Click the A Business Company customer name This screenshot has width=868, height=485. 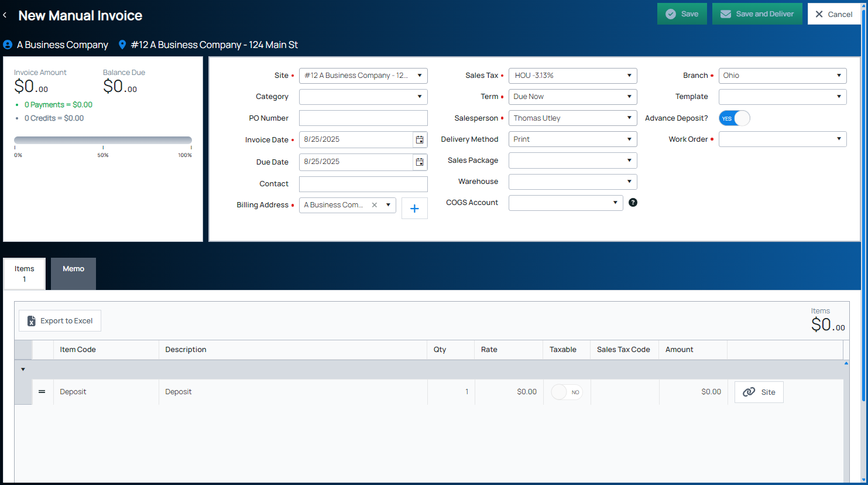63,45
